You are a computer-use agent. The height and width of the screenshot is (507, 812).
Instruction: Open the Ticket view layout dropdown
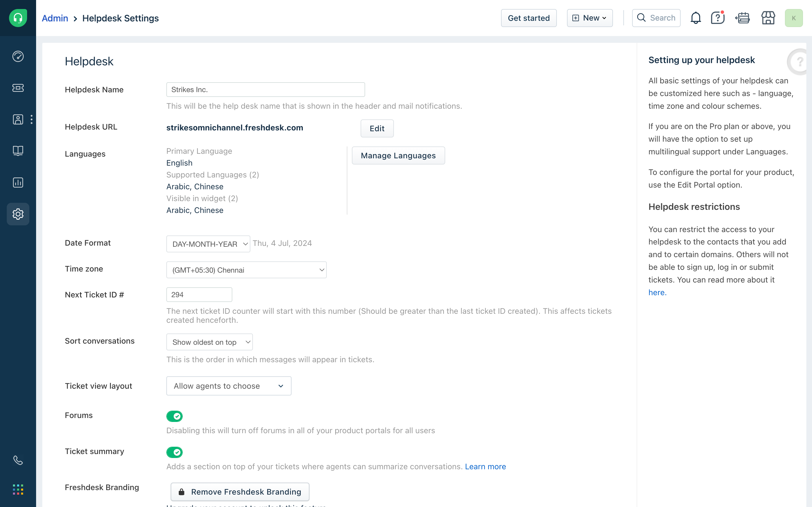228,386
